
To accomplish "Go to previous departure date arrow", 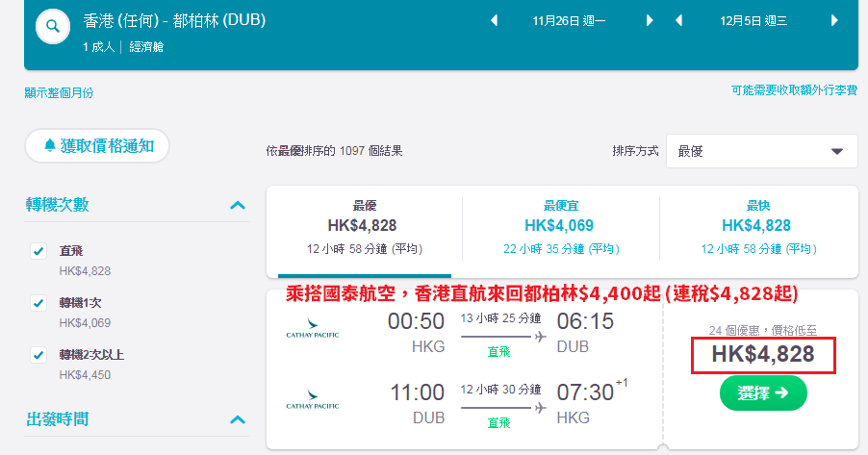I will point(495,21).
